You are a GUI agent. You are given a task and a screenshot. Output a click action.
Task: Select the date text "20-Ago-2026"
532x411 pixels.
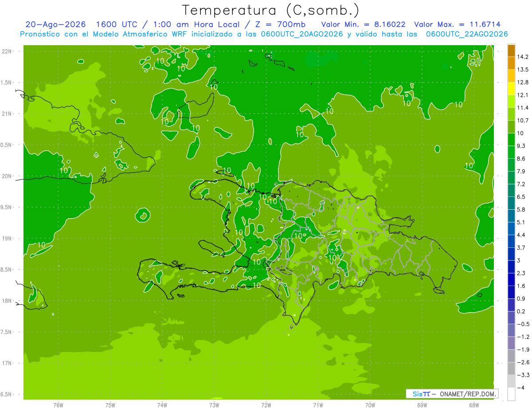55,25
